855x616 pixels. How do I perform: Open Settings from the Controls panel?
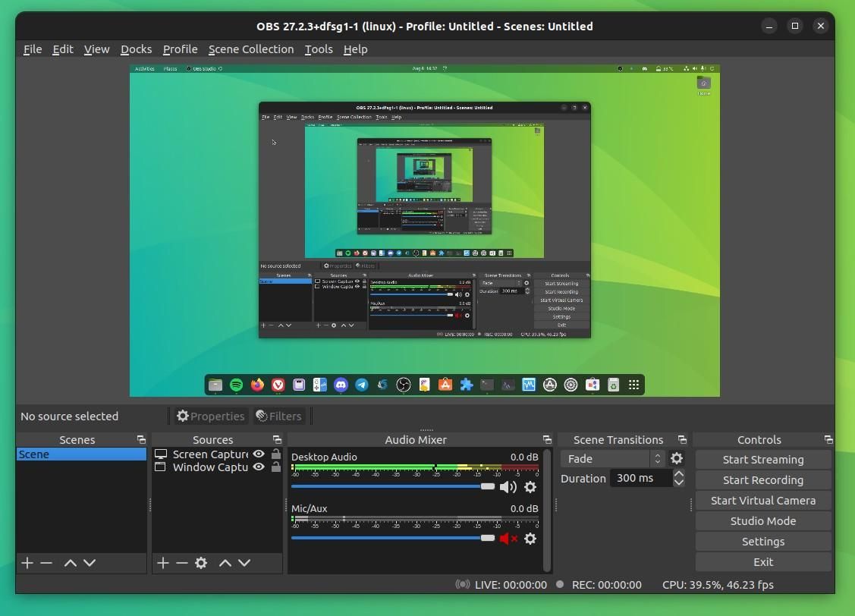pyautogui.click(x=763, y=542)
